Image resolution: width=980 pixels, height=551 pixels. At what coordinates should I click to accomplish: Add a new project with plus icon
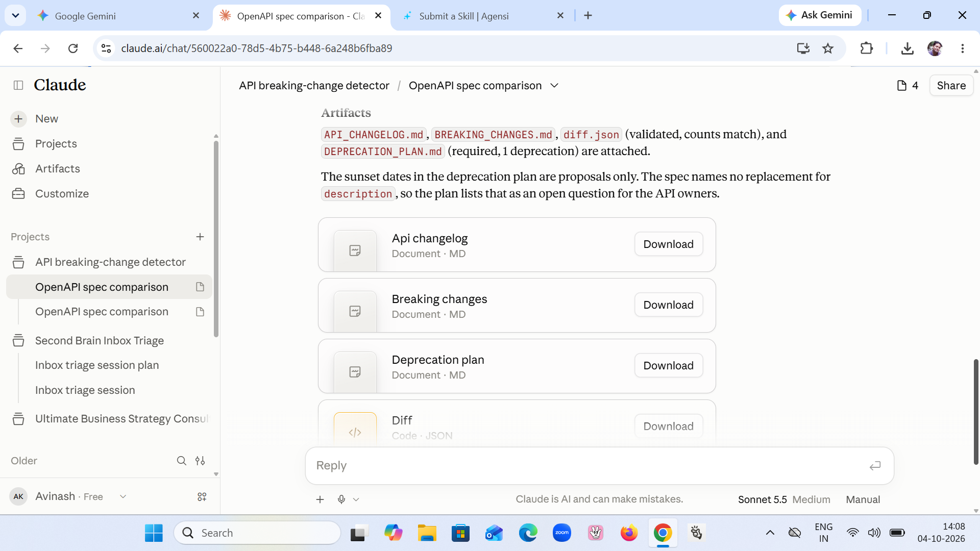click(200, 237)
